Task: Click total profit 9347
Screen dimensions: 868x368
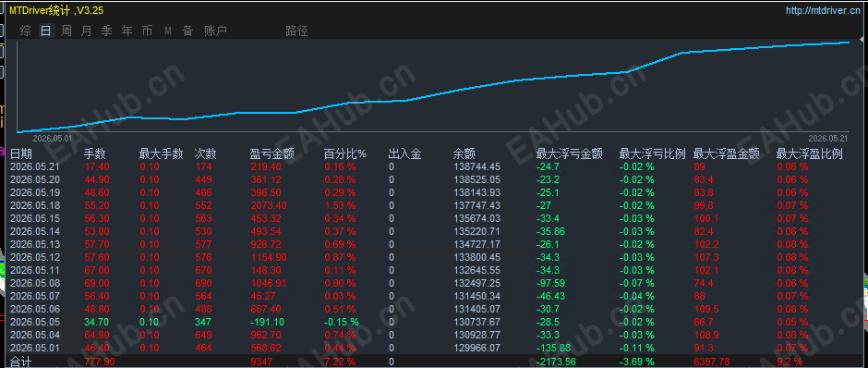Action: pos(261,362)
